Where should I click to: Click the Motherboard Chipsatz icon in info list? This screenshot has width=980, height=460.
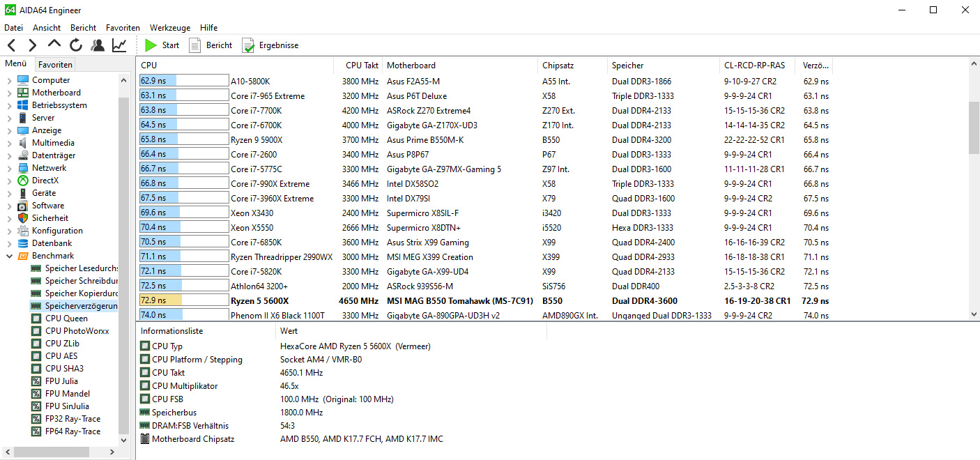[145, 439]
